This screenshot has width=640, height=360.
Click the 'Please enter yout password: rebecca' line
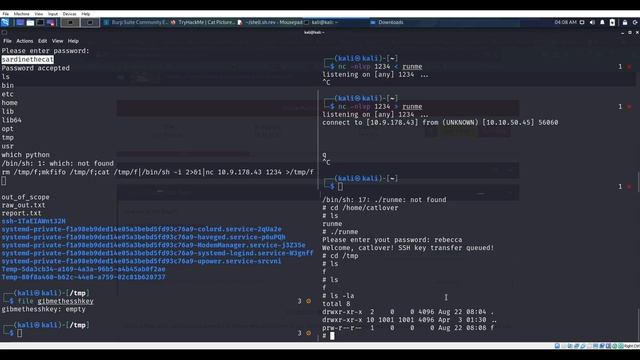click(x=392, y=240)
